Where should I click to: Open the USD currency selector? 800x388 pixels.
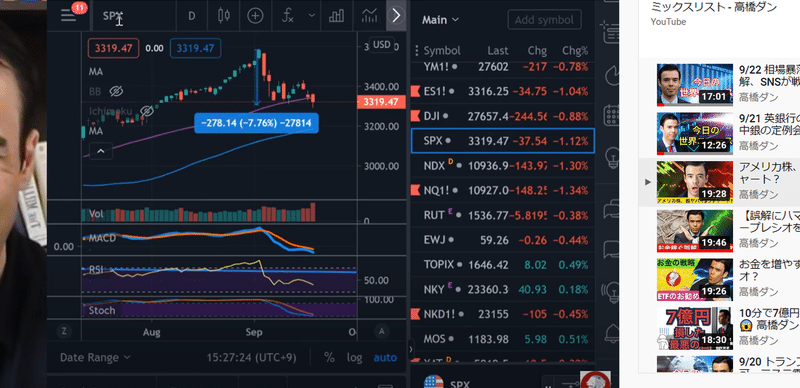[382, 45]
